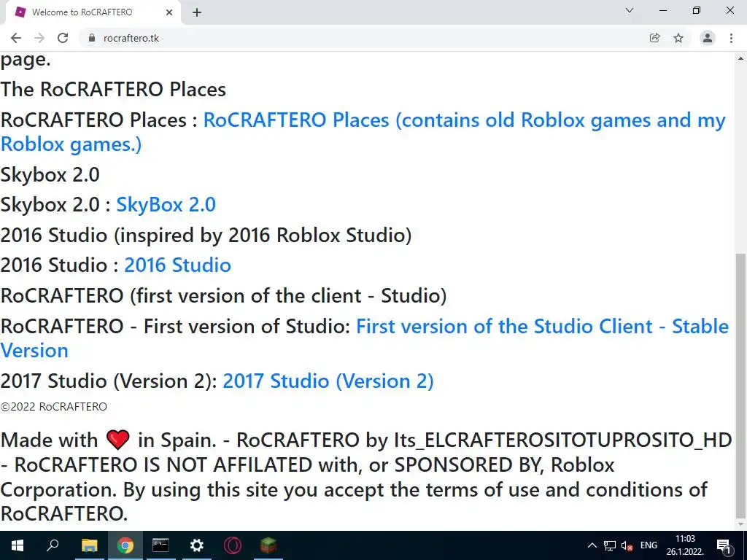Restore down the Chrome window
Screen dimensions: 747x560
[697, 10]
